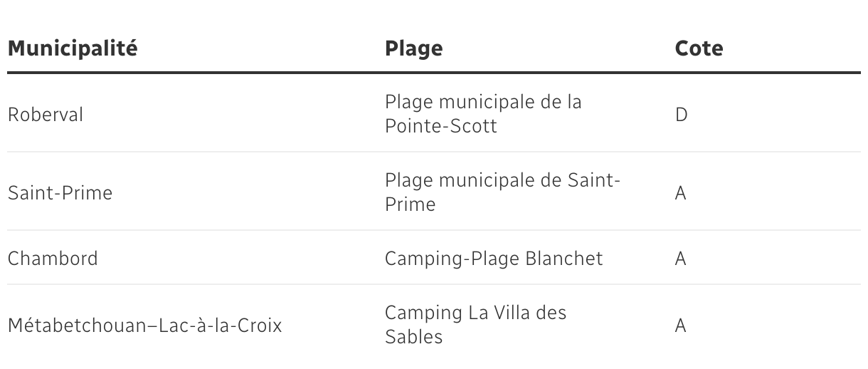This screenshot has width=868, height=369.
Task: Select the Métabetchouan–Lac-à-la-Croix municipality cell
Action: [144, 326]
